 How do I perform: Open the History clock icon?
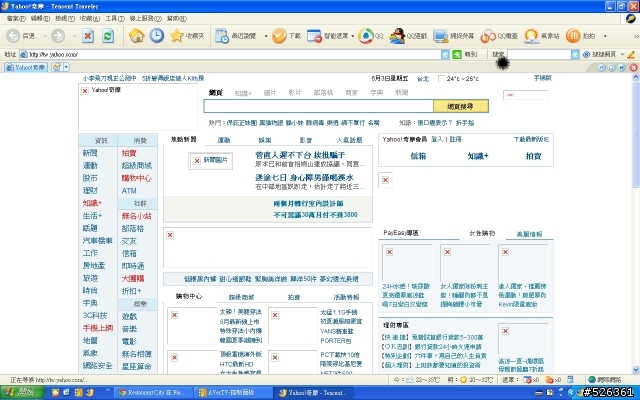[156, 36]
